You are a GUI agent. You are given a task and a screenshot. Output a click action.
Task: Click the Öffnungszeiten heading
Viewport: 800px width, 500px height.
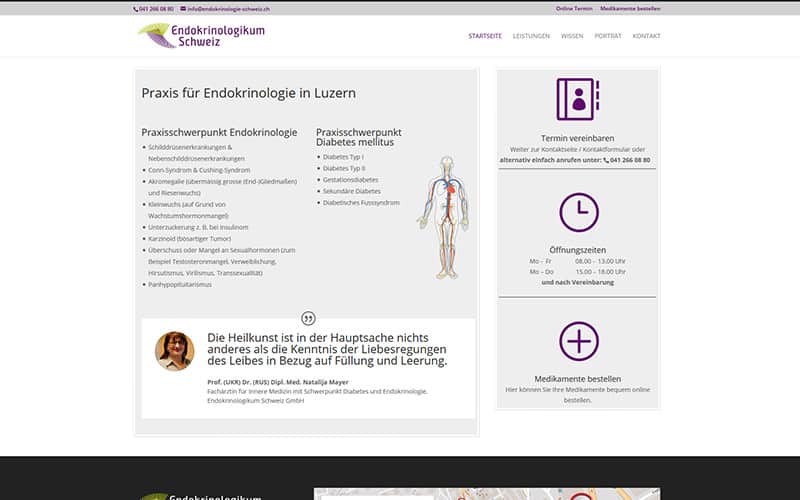pyautogui.click(x=578, y=250)
